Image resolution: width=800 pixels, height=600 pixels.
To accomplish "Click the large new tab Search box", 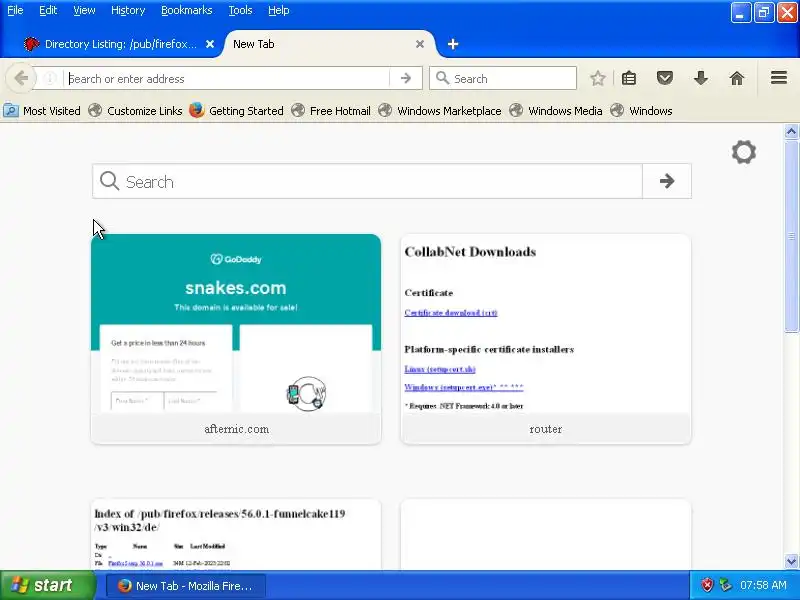I will tap(367, 181).
